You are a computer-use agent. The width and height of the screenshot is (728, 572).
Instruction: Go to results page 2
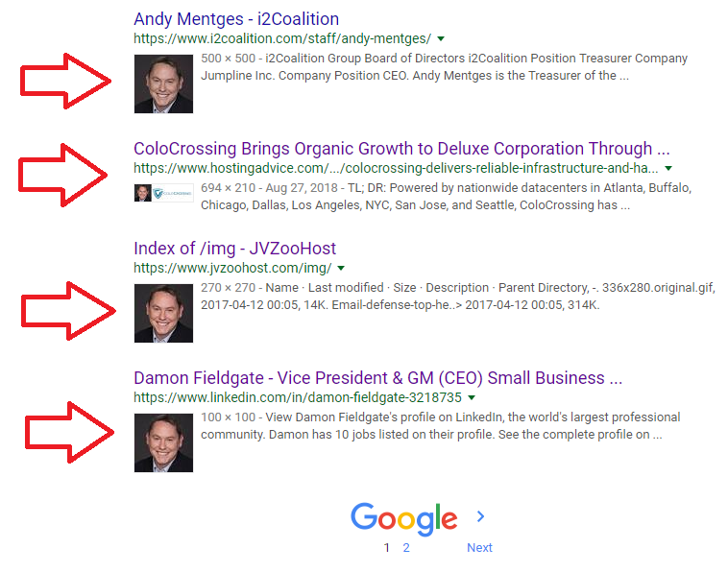click(x=406, y=548)
